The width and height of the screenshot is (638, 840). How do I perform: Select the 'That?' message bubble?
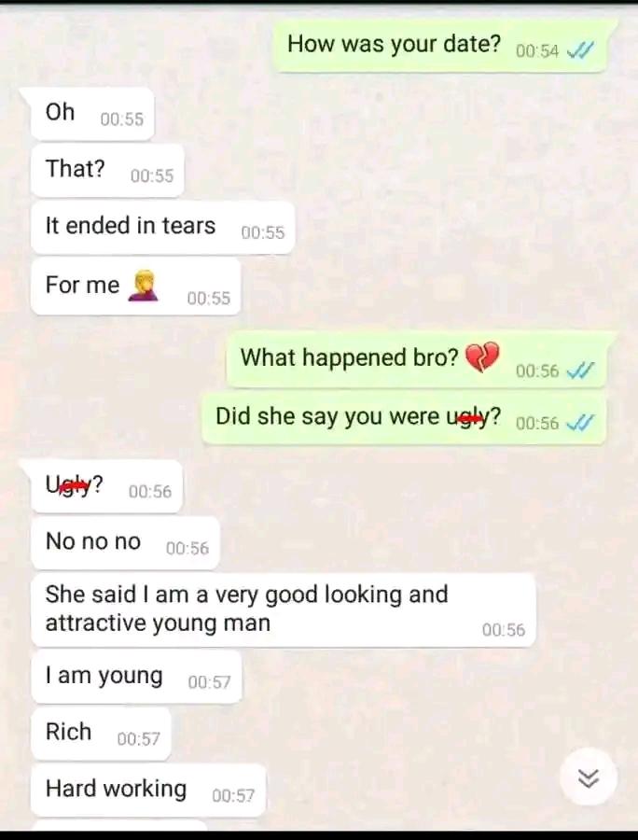107,171
